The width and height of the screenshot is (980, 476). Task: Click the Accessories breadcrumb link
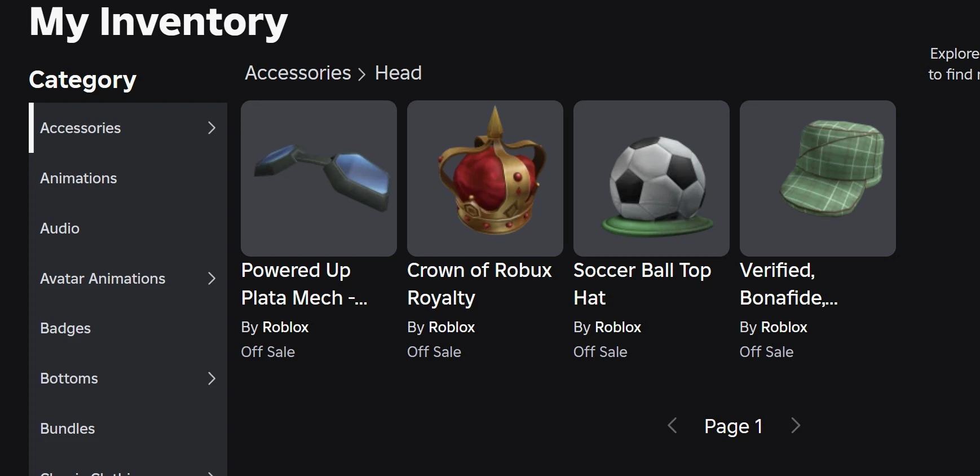point(298,73)
